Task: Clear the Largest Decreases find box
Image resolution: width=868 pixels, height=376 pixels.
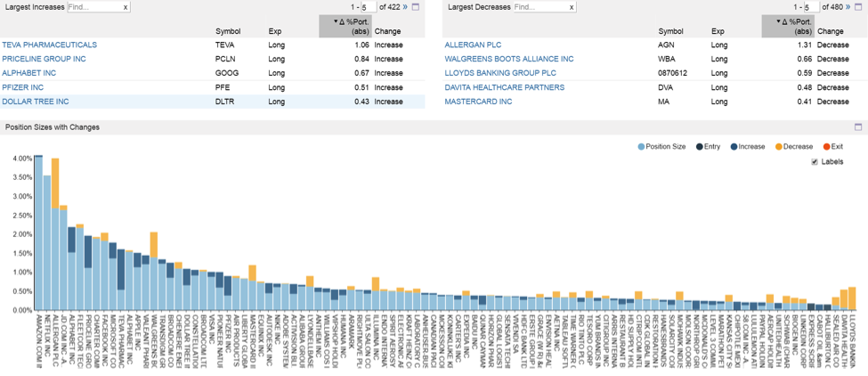Action: (572, 7)
